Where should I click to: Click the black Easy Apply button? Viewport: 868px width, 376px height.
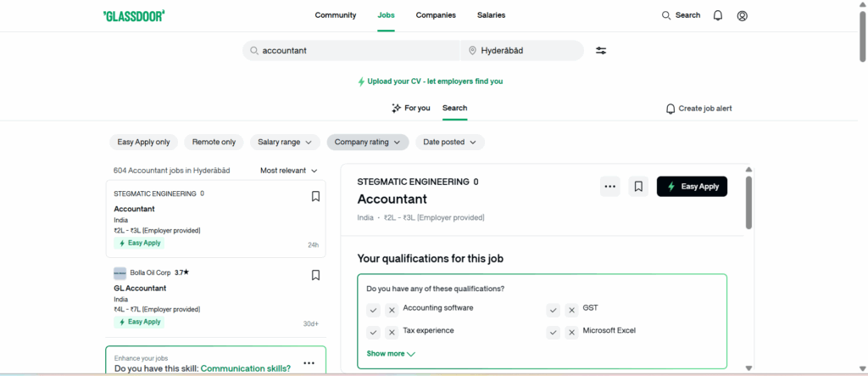coord(692,187)
